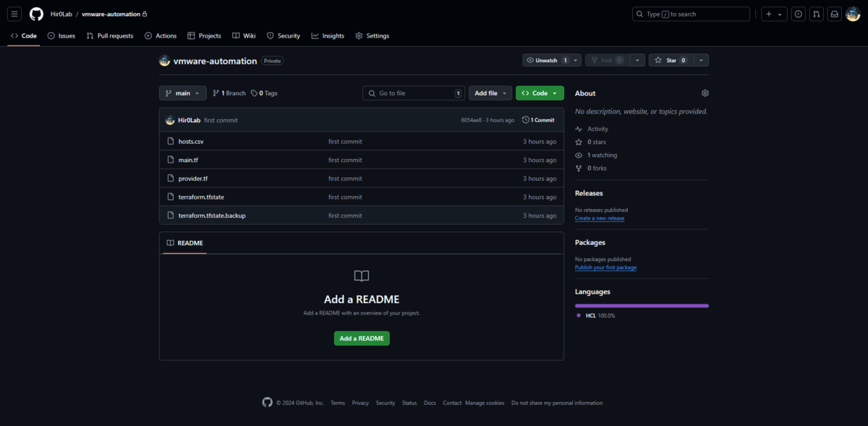868x426 pixels.
Task: Switch to the Pull requests tab
Action: click(110, 35)
